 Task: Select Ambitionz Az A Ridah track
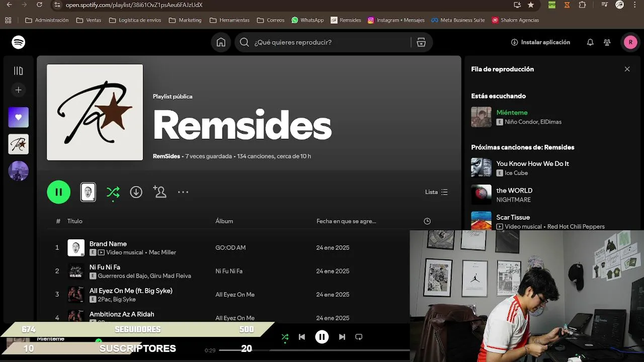pos(122,314)
